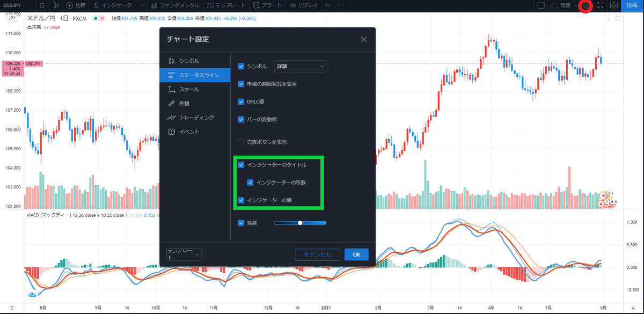Viewport: 644px width, 314px height.
Task: Click the Z timezone button at bottom left
Action: (12, 309)
